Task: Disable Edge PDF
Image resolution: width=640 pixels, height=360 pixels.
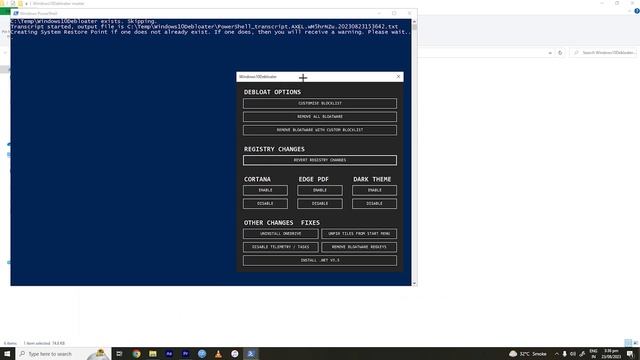Action: point(320,203)
